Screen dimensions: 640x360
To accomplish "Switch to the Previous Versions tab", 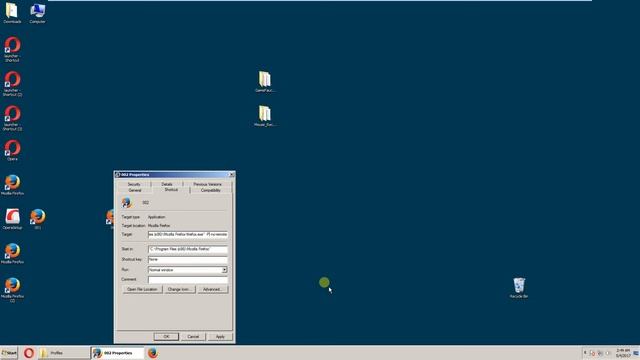I will click(x=207, y=184).
